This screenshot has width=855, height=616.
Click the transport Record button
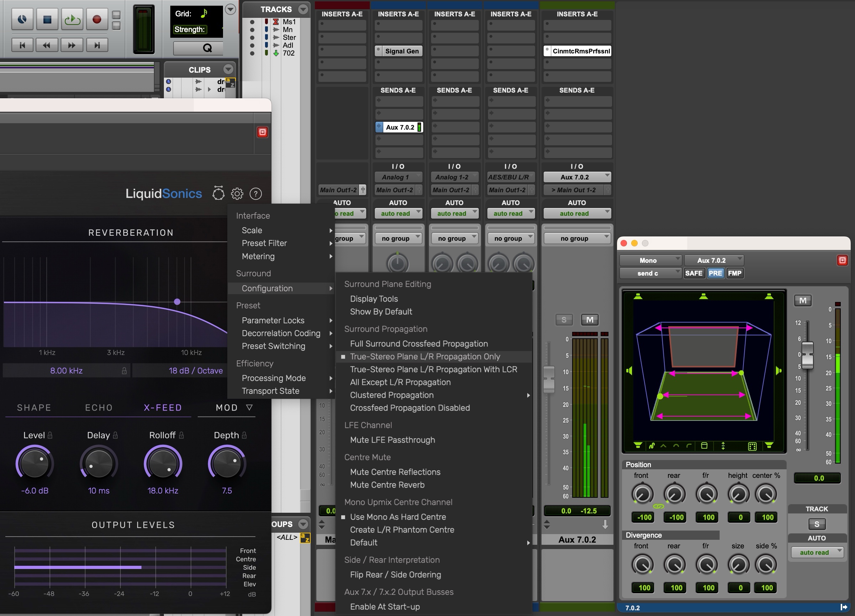(x=97, y=19)
